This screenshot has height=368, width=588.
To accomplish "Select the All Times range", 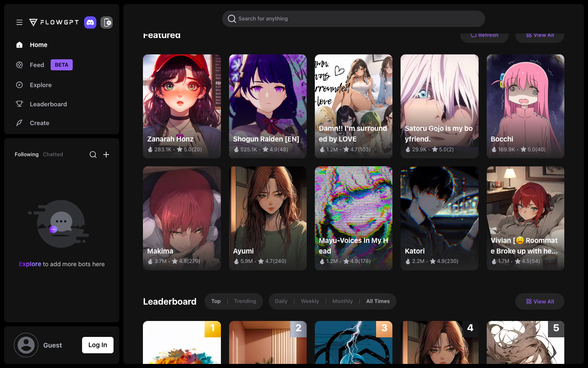I will [x=378, y=301].
